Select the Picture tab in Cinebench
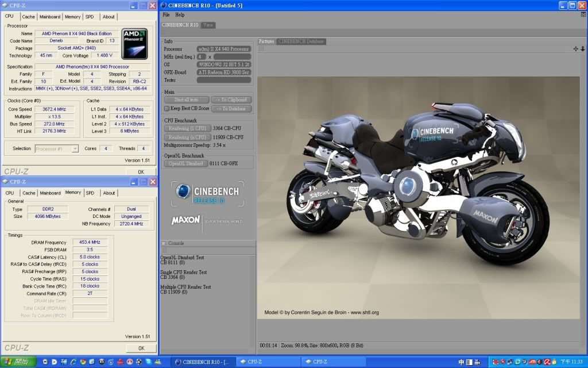The image size is (588, 368). point(266,41)
